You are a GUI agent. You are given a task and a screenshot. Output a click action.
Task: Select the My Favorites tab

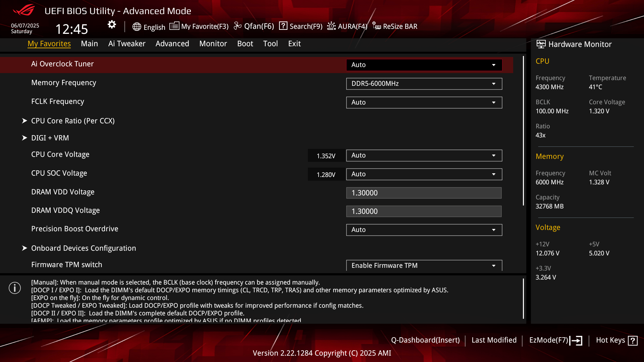coord(49,44)
